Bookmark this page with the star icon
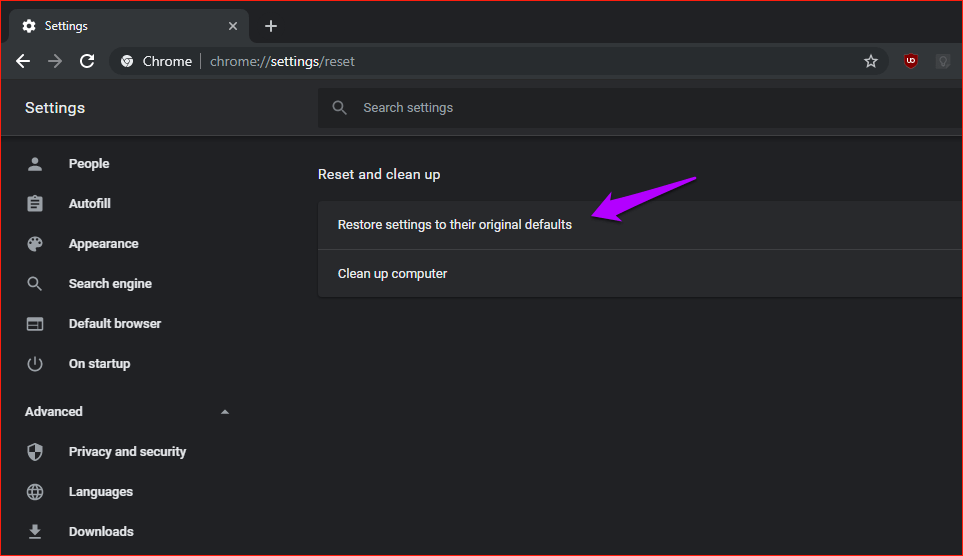This screenshot has height=556, width=963. pyautogui.click(x=871, y=61)
